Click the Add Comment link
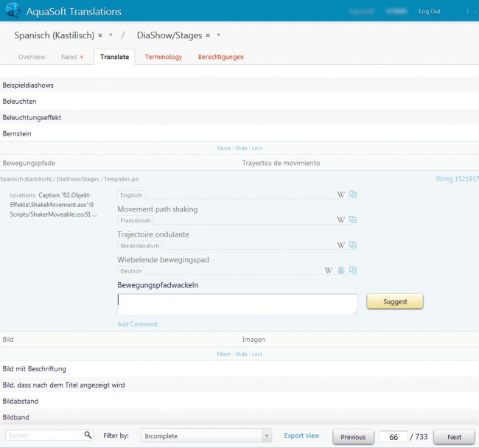The height and width of the screenshot is (448, 479). click(137, 324)
